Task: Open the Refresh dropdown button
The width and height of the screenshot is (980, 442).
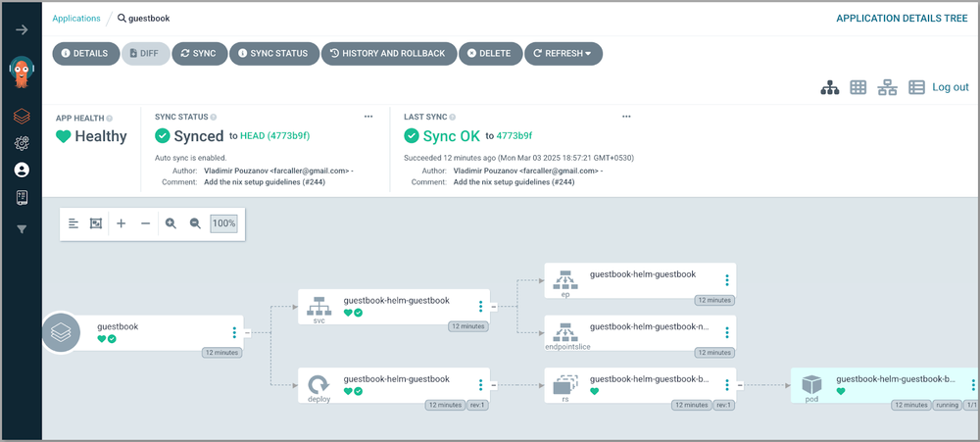Action: tap(563, 54)
